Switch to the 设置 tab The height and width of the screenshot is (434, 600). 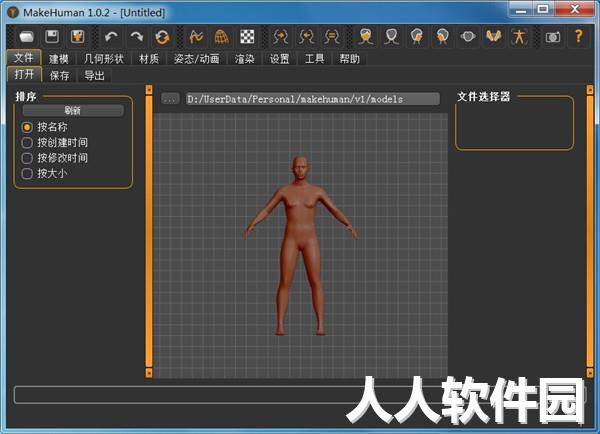point(279,59)
